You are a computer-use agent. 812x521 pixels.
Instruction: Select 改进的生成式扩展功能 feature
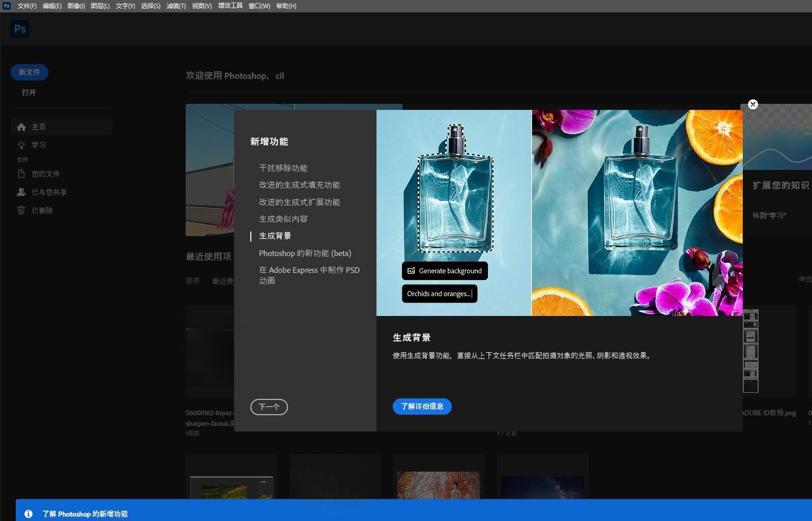299,202
